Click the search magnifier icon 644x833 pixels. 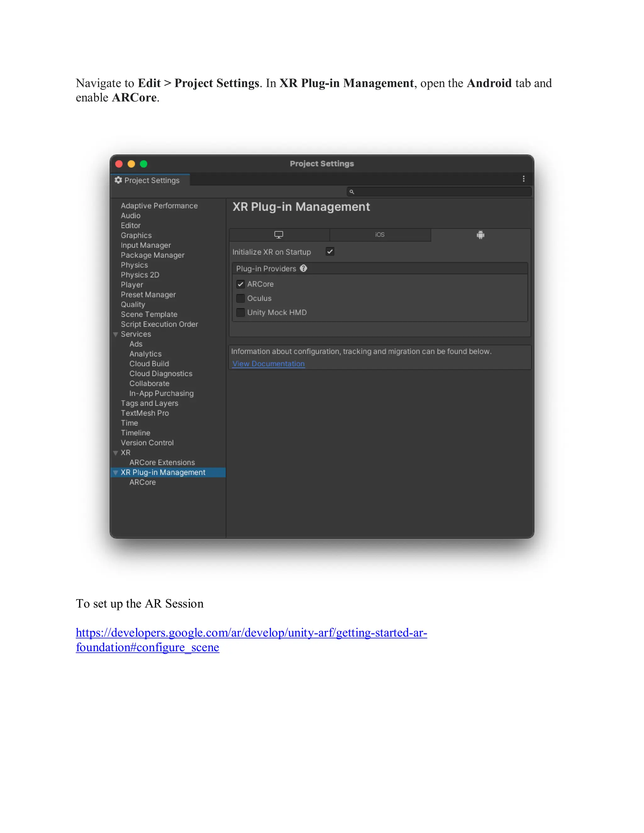click(x=352, y=192)
